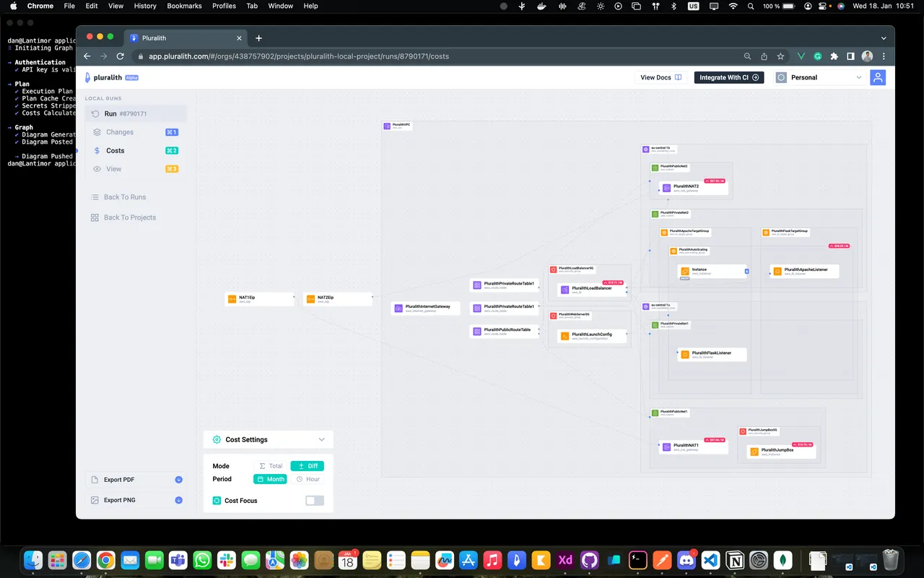
Task: Toggle the Cost Focus switch
Action: pos(315,501)
